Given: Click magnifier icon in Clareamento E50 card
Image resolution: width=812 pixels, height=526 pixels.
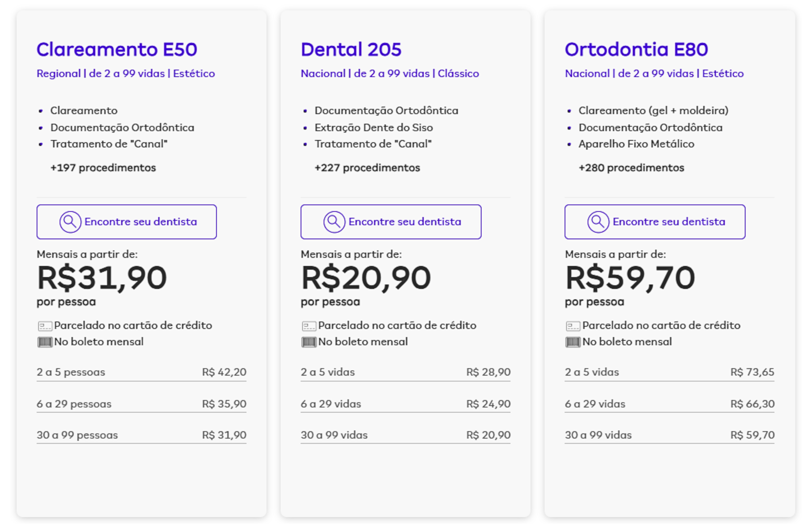Looking at the screenshot, I should [x=70, y=222].
